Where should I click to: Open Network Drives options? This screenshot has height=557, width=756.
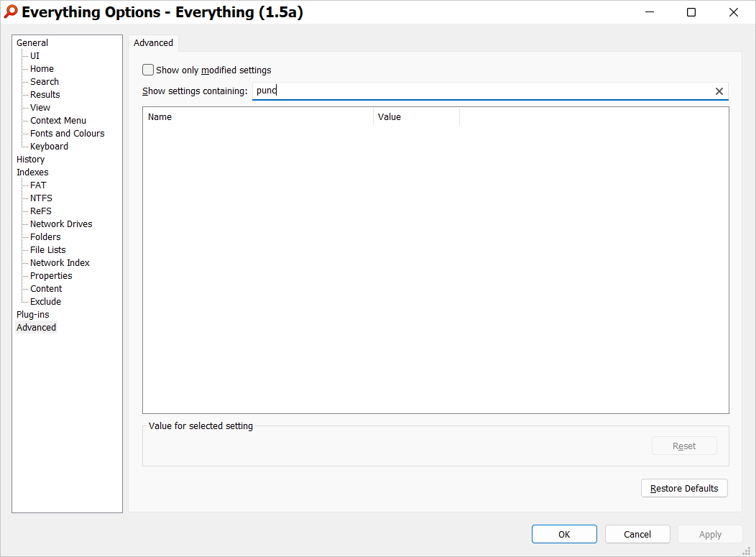point(61,224)
